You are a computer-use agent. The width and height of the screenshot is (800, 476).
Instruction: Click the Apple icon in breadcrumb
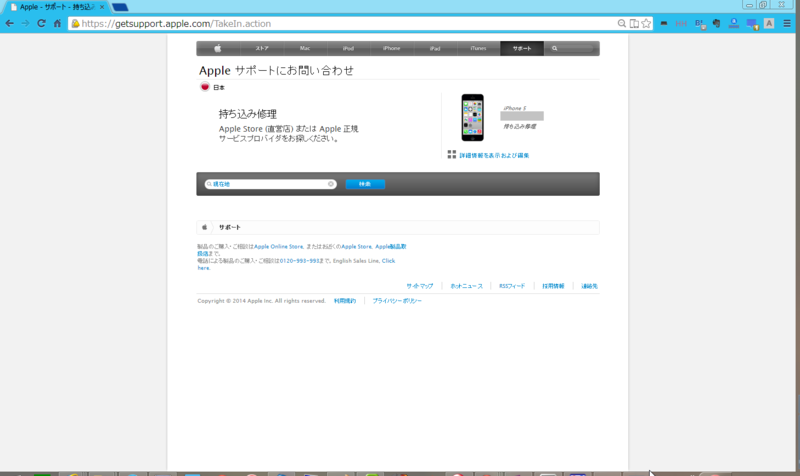pos(205,227)
